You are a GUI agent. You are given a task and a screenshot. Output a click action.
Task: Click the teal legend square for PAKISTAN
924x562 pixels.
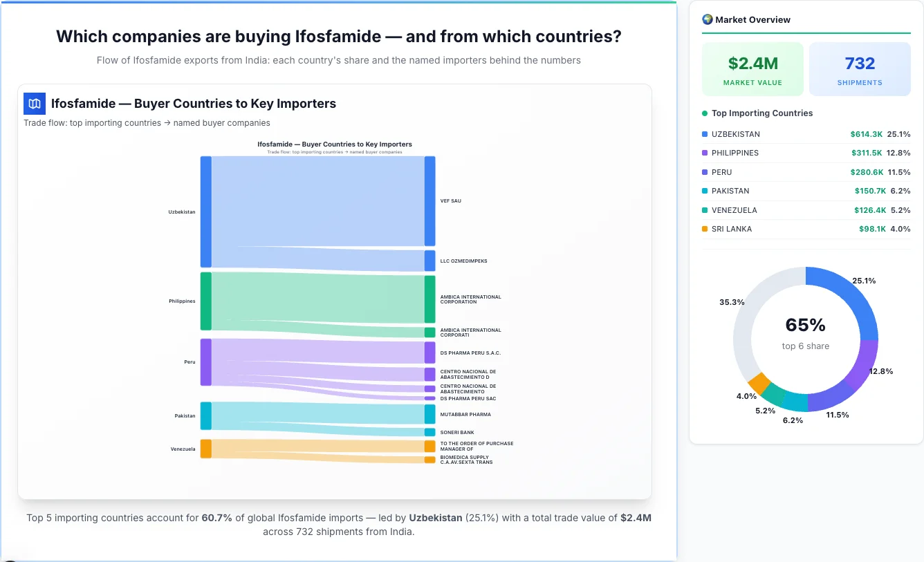pos(706,191)
